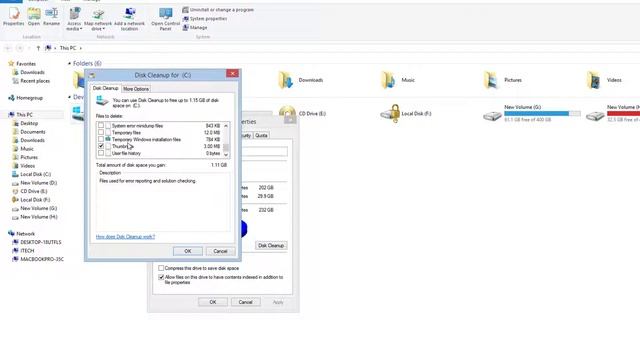The width and height of the screenshot is (640, 360).
Task: Click Manage in the System ribbon group
Action: coord(195,27)
